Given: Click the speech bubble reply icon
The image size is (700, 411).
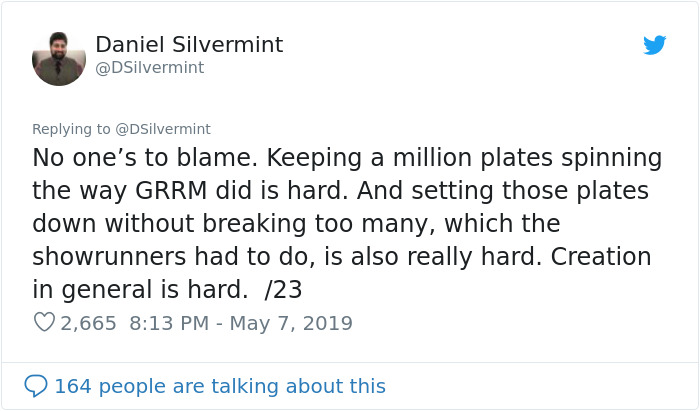Looking at the screenshot, I should tap(36, 385).
